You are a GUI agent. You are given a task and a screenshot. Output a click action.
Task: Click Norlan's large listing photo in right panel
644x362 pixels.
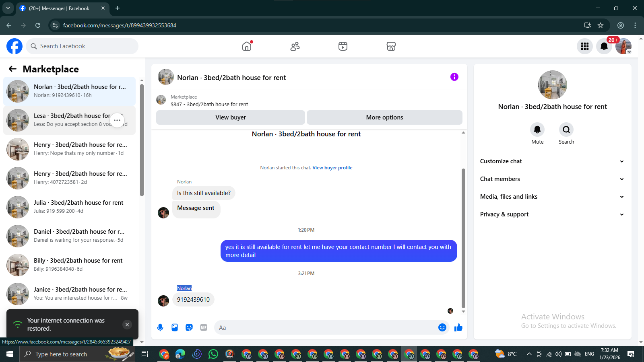tap(553, 85)
